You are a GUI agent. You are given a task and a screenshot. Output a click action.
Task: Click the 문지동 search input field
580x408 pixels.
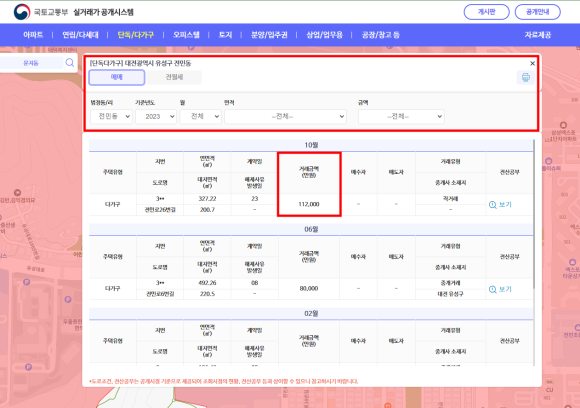click(x=31, y=63)
